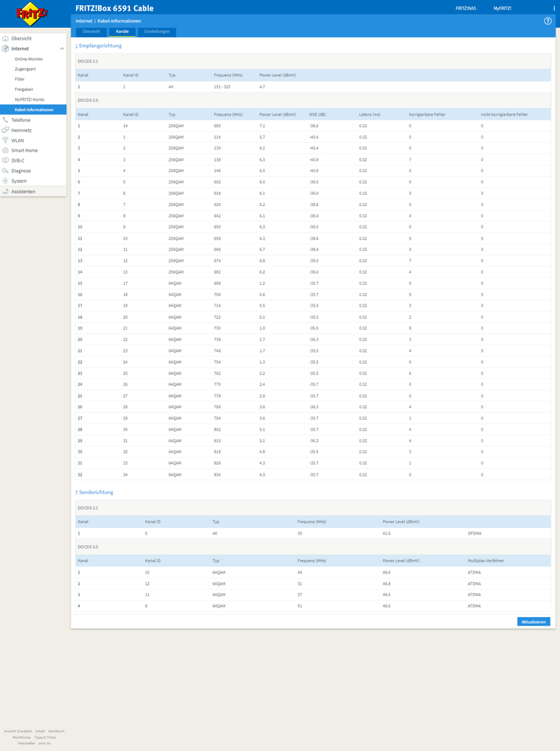Open Diagnose in the sidebar
Viewport: 560px width, 751px height.
pyautogui.click(x=21, y=171)
